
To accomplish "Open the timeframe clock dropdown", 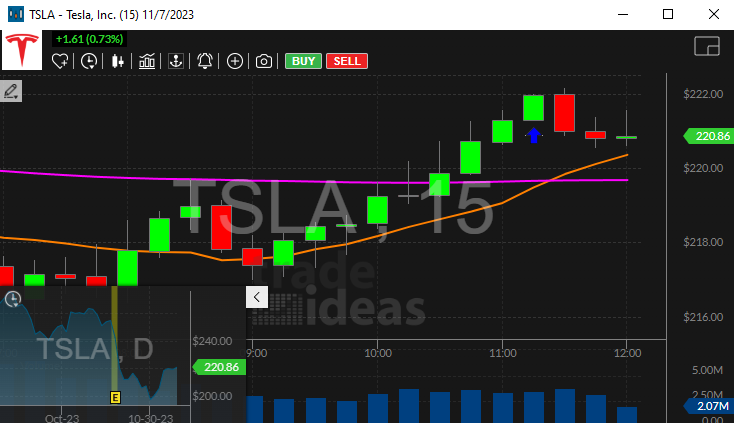I will pos(89,61).
